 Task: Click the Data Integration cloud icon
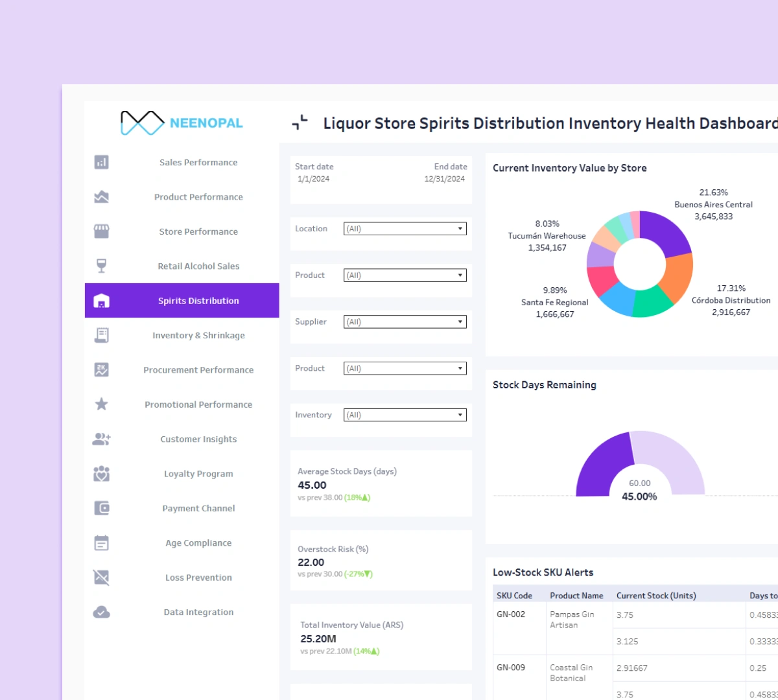pyautogui.click(x=100, y=612)
